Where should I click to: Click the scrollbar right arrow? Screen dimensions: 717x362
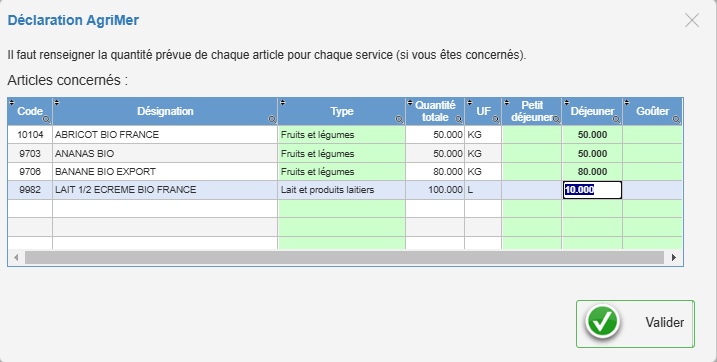[x=674, y=257]
